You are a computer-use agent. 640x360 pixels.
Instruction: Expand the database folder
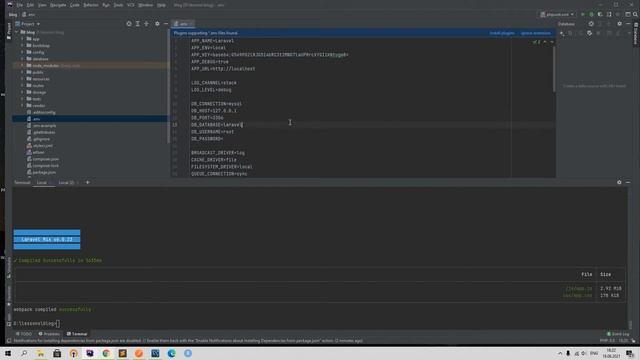pyautogui.click(x=22, y=59)
